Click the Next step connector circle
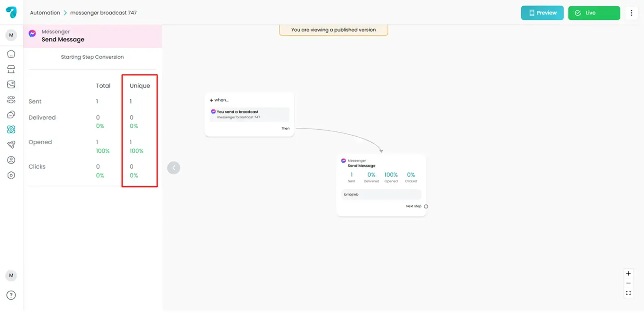The height and width of the screenshot is (313, 644). pyautogui.click(x=426, y=206)
